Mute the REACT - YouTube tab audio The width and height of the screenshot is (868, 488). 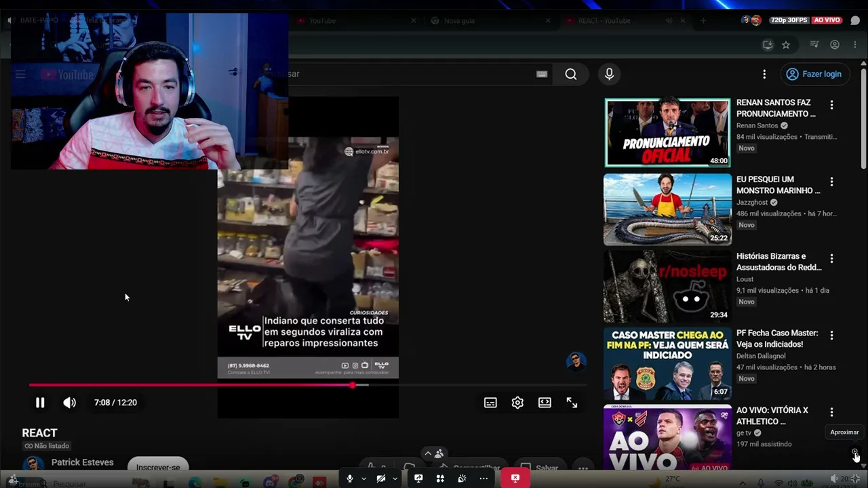coord(669,20)
